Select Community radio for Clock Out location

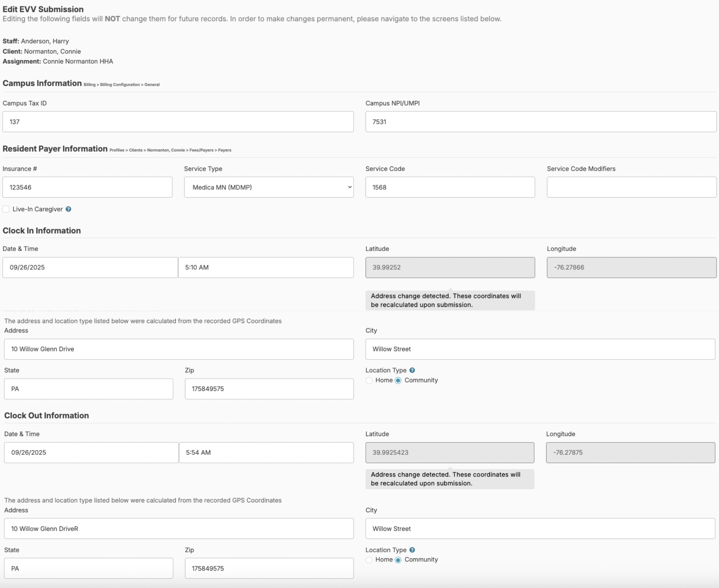click(x=398, y=560)
